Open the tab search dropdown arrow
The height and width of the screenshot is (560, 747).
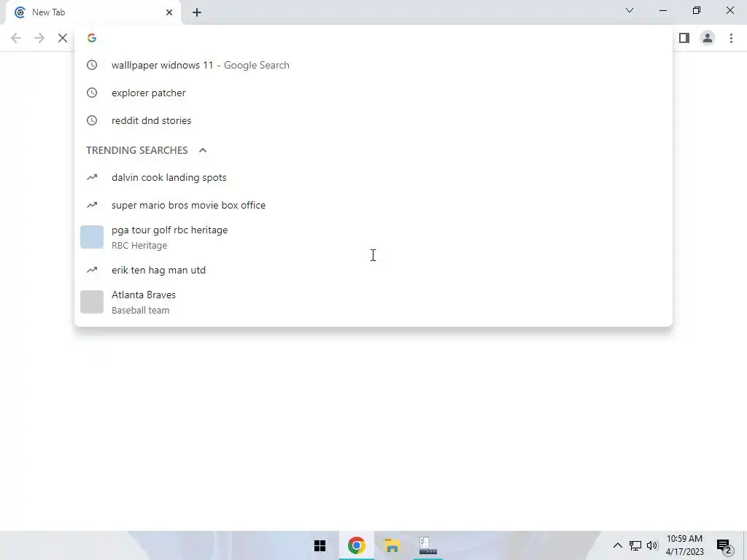pos(630,10)
